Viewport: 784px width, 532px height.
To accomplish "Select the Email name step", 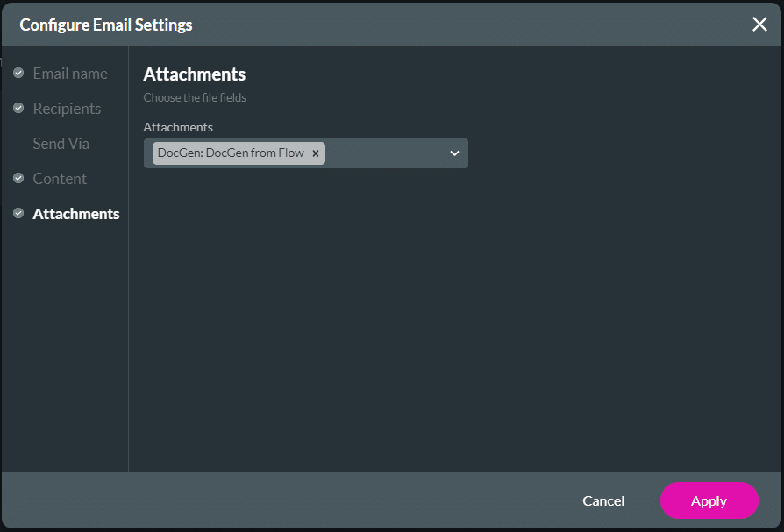I will click(x=70, y=73).
